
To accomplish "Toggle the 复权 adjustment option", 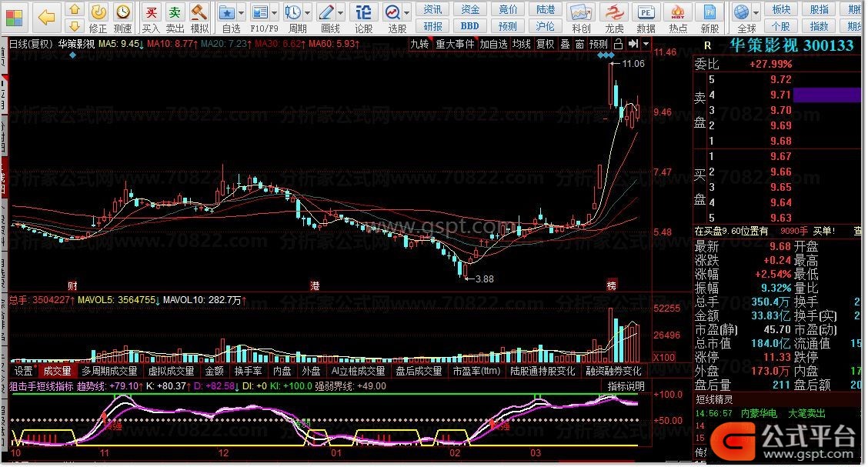I will 546,44.
